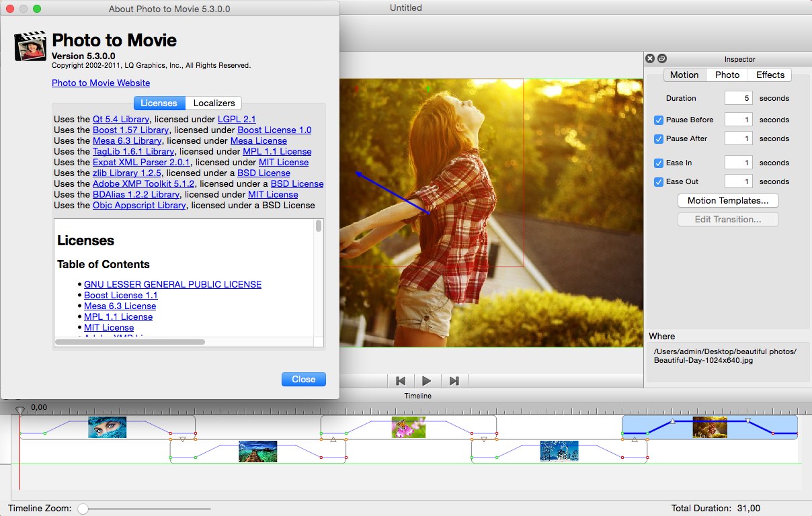Play the slideshow preview
The height and width of the screenshot is (516, 812).
pos(427,381)
